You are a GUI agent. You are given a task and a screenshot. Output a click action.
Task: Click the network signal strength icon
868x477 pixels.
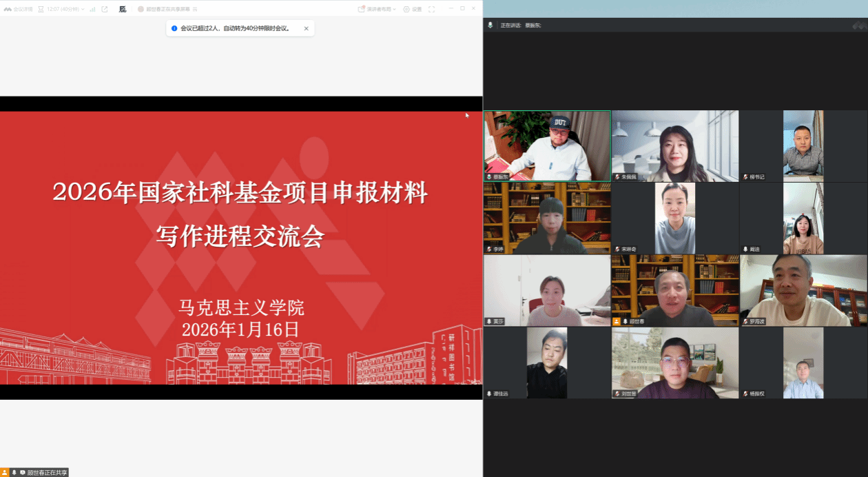92,9
